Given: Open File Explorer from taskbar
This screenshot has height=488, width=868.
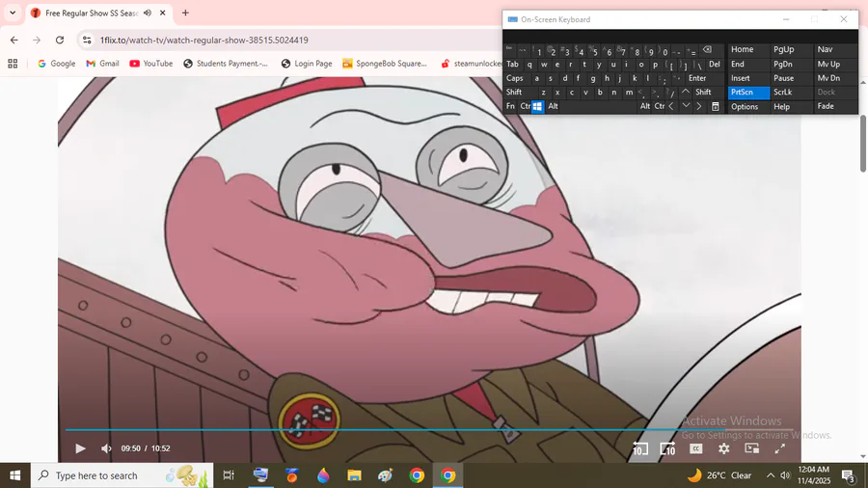Looking at the screenshot, I should point(354,475).
